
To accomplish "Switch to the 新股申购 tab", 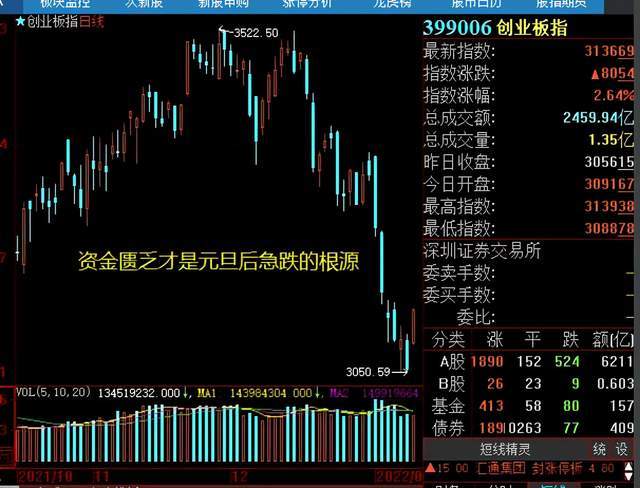I will [223, 4].
